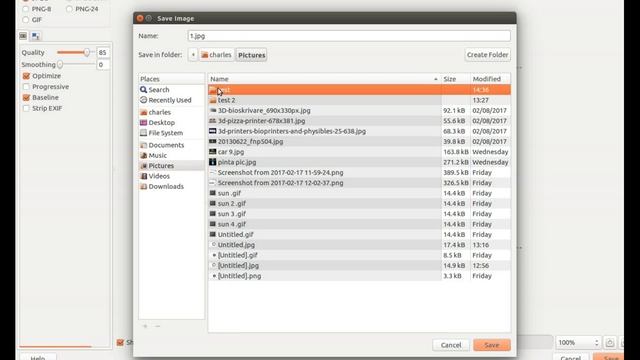Select 20130622_fnp504.jpg file
Viewport: 640px width, 360px height.
point(359,141)
